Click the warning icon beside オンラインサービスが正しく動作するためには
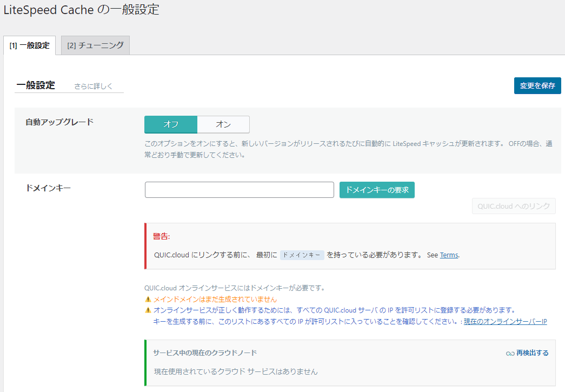Screen dimensions: 565x392 pyautogui.click(x=148, y=310)
